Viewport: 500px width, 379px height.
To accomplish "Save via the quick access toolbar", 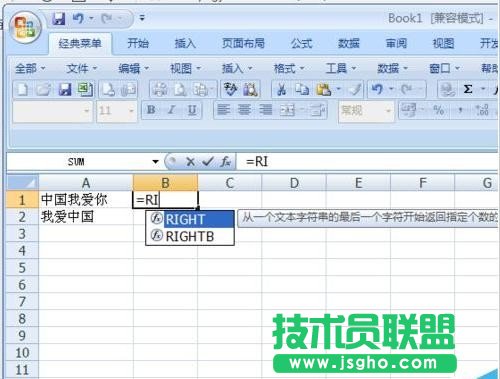I will pos(59,19).
